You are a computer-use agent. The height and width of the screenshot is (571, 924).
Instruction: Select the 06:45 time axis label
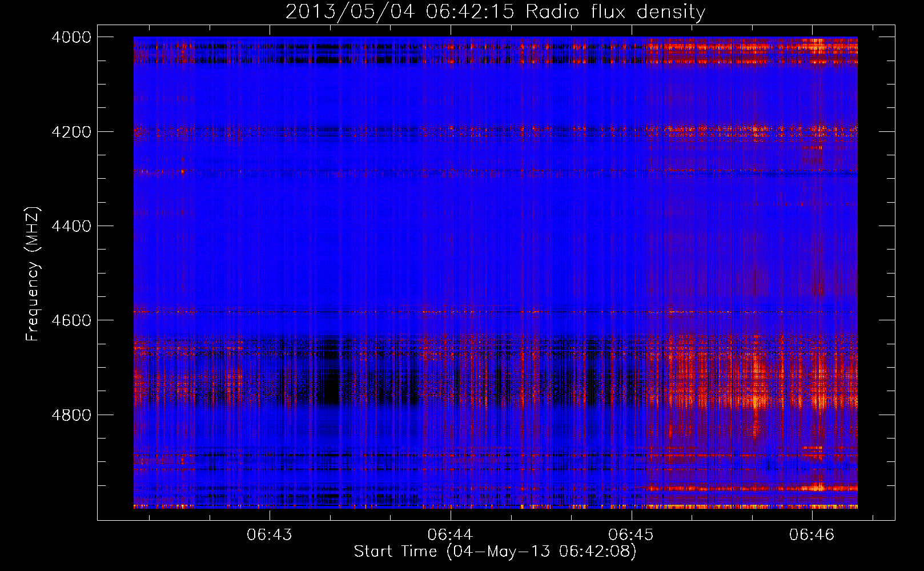[632, 534]
